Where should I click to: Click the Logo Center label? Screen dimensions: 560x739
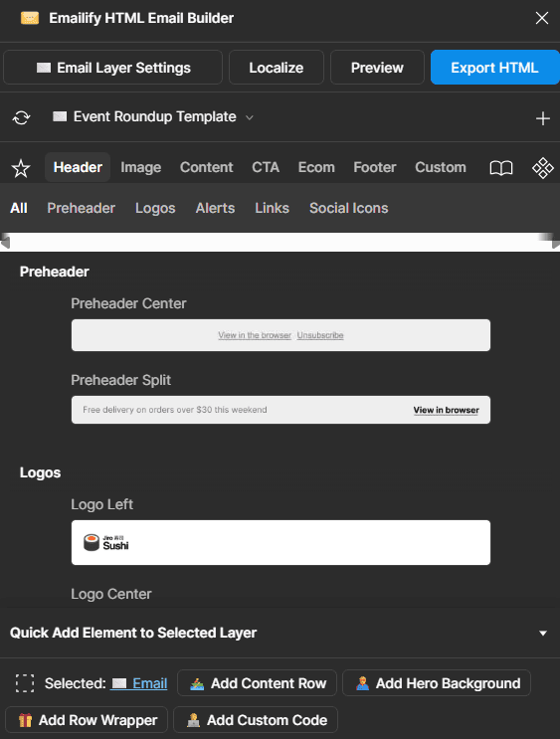111,594
